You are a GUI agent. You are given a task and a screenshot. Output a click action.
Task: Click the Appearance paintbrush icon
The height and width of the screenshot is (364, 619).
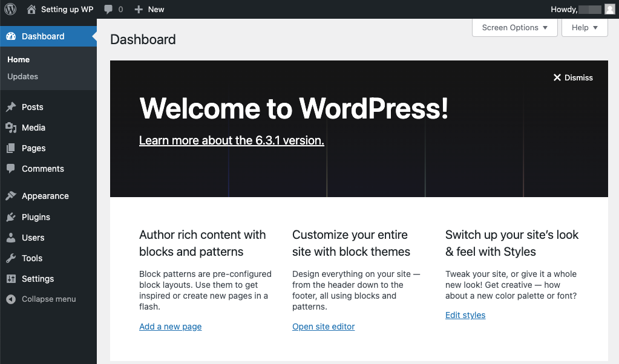click(x=11, y=196)
